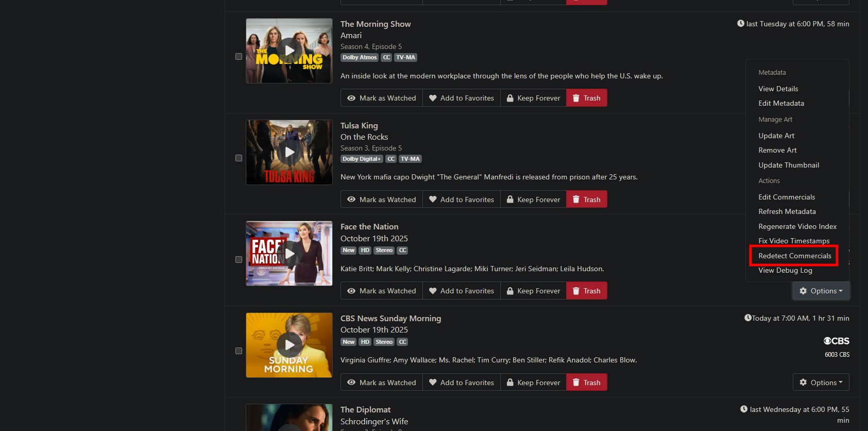This screenshot has height=431, width=868.
Task: Open View Debug Log menu entry
Action: pos(785,270)
